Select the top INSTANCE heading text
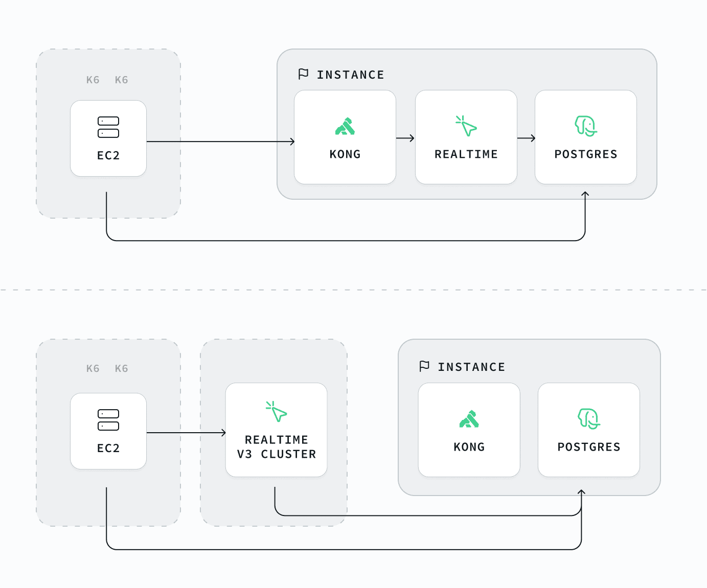Screen dimensions: 707x588 click(x=351, y=75)
